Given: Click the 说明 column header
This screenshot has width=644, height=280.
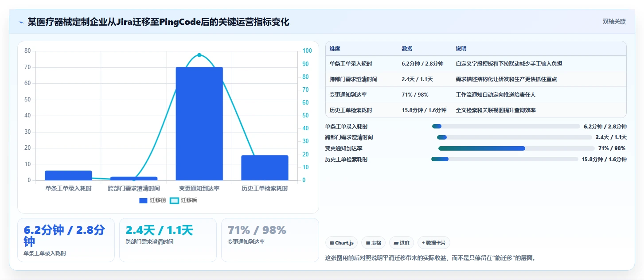Looking at the screenshot, I should pyautogui.click(x=461, y=49).
